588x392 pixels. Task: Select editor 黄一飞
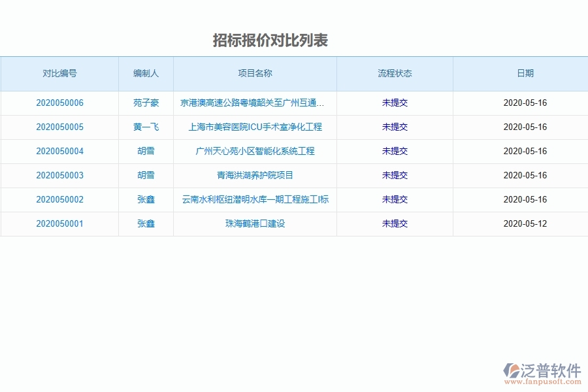click(x=144, y=127)
